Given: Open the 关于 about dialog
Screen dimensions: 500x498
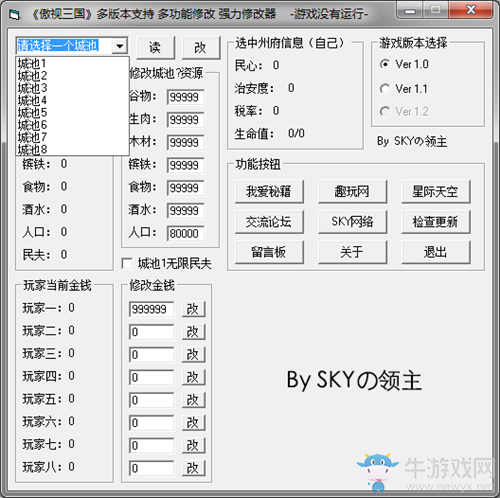Looking at the screenshot, I should [x=352, y=252].
